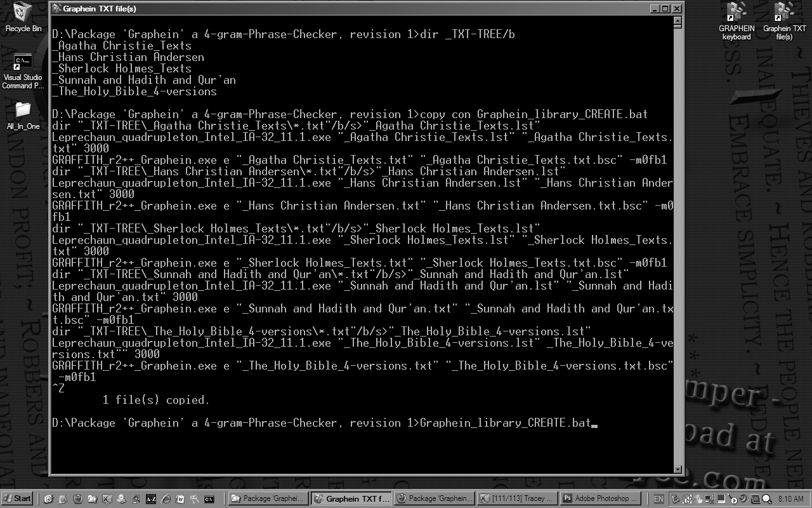Click the 8:10 AM clock

[x=790, y=499]
